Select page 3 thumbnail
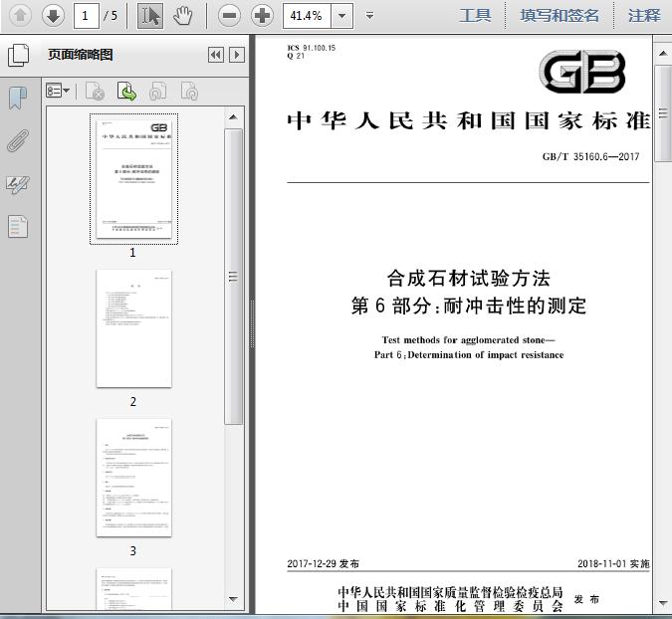Image resolution: width=672 pixels, height=619 pixels. 133,478
